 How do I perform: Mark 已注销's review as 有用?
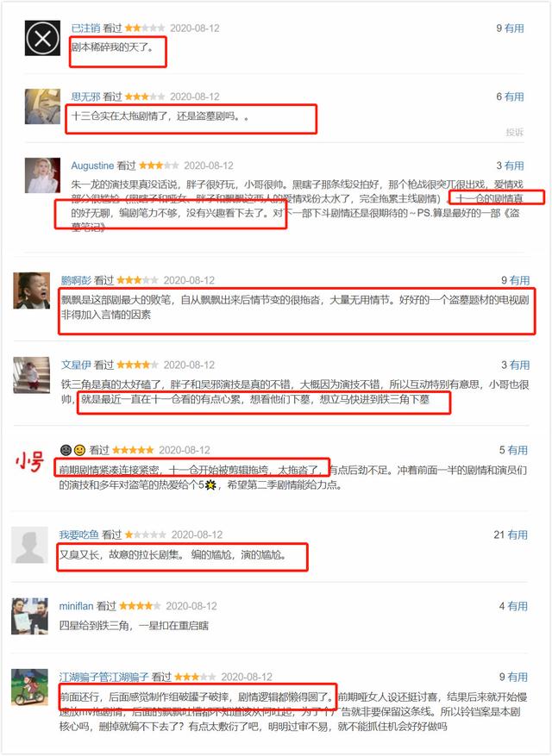click(514, 28)
